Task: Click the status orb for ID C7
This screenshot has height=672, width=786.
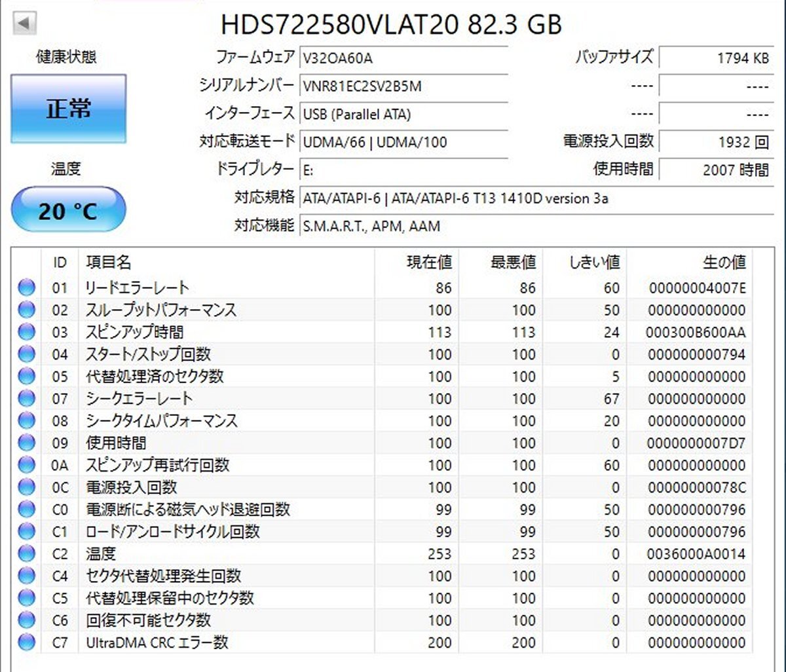Action: pos(26,643)
